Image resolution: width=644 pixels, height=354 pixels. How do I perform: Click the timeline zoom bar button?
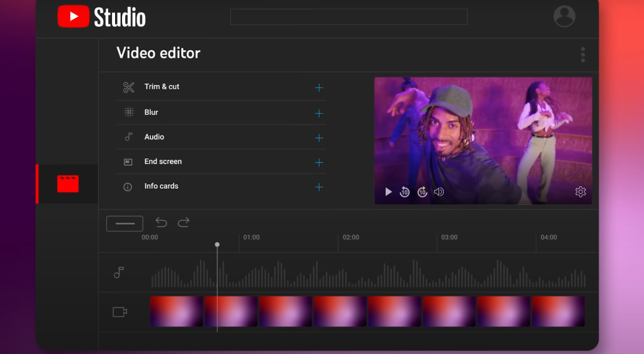point(125,223)
